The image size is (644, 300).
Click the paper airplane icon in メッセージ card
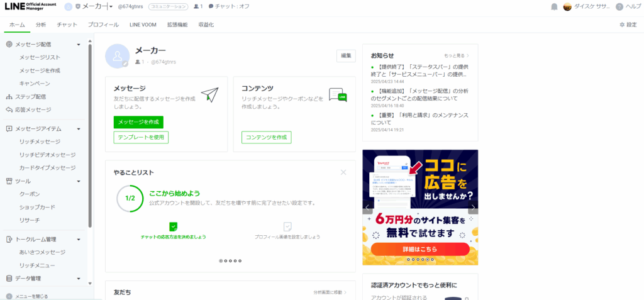[209, 94]
